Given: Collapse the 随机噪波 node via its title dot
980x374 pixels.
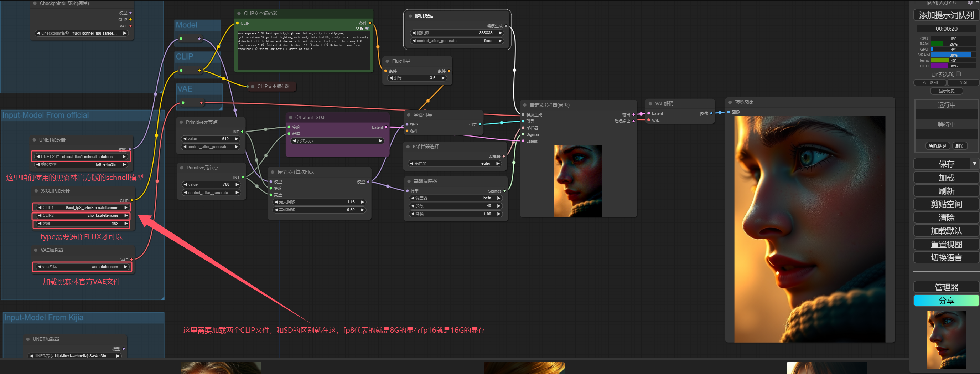Looking at the screenshot, I should pyautogui.click(x=410, y=16).
